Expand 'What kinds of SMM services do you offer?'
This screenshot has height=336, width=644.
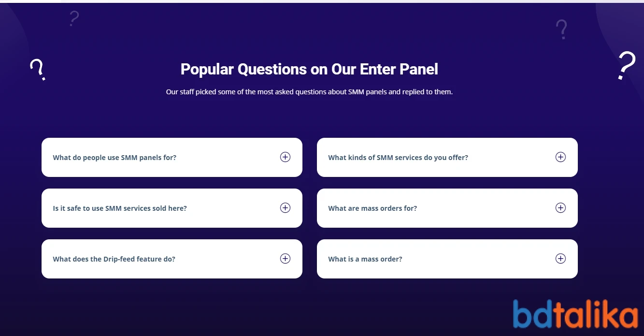click(398, 158)
